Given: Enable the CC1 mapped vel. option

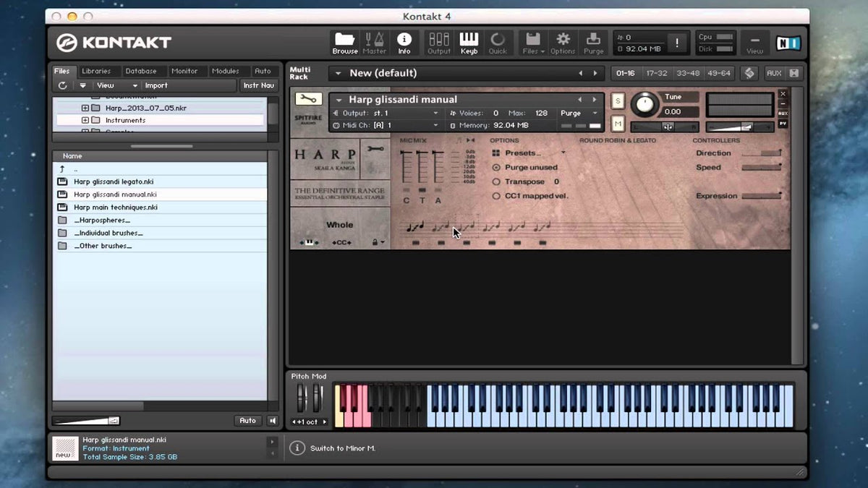Looking at the screenshot, I should 496,196.
